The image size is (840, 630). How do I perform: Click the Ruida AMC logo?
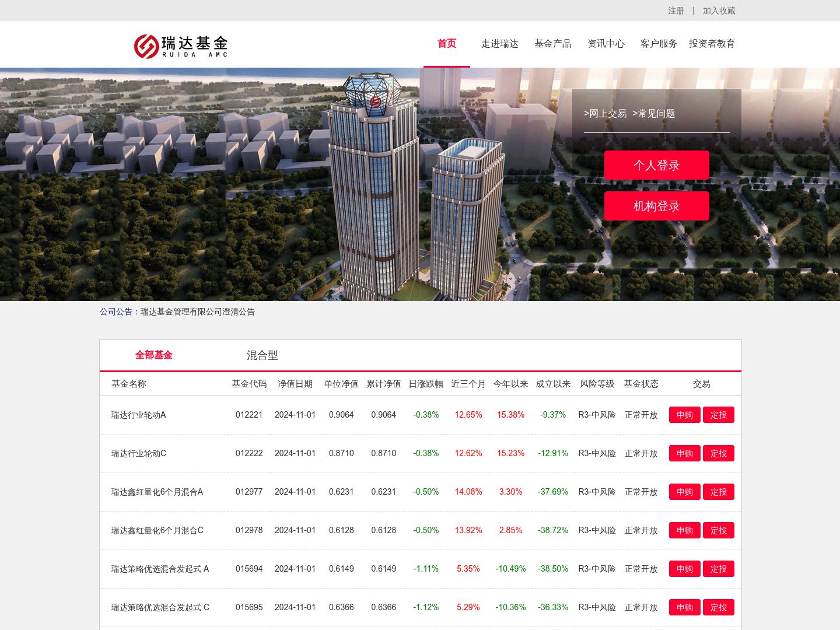[181, 46]
